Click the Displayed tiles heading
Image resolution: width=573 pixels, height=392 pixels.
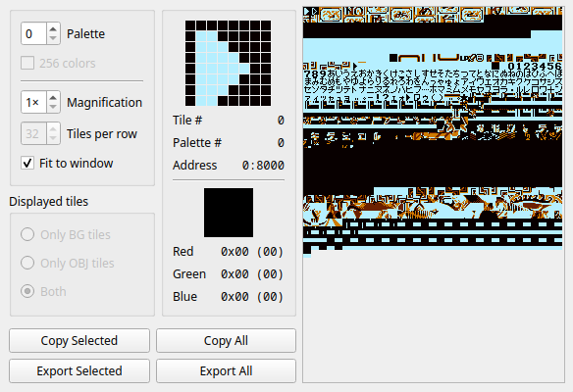(x=49, y=202)
